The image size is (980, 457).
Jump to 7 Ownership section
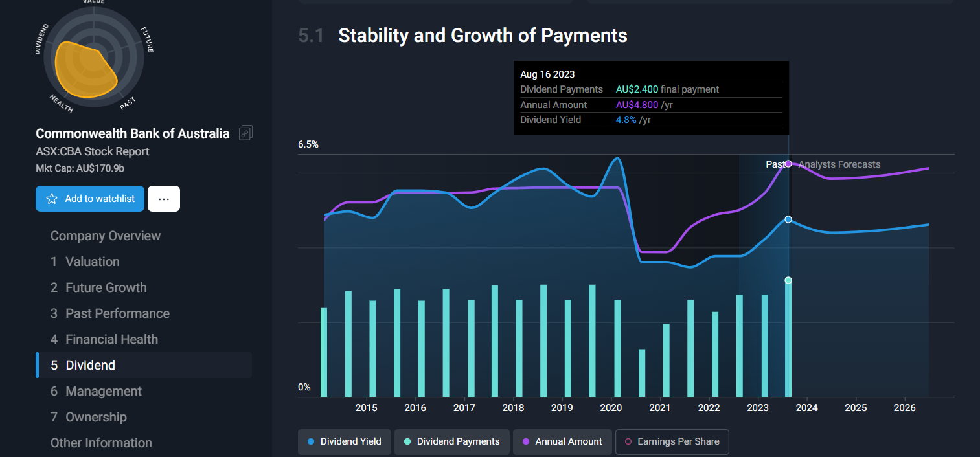[89, 417]
